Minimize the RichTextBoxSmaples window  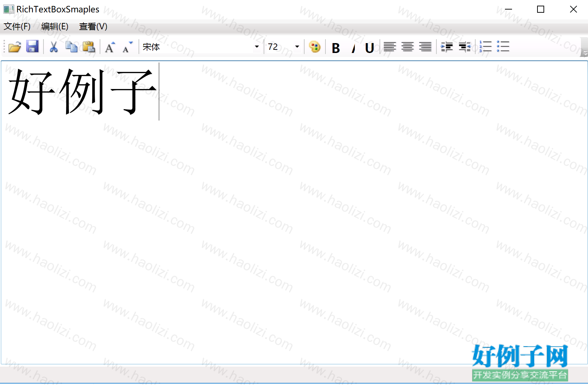[508, 9]
